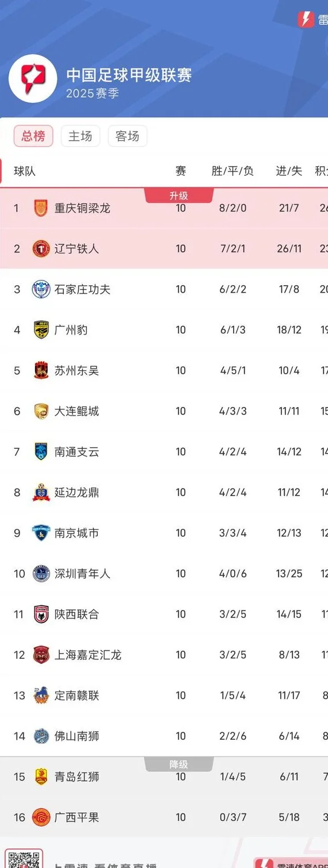Tap the 陕西联合 team crest
The width and height of the screenshot is (328, 868).
click(x=41, y=614)
